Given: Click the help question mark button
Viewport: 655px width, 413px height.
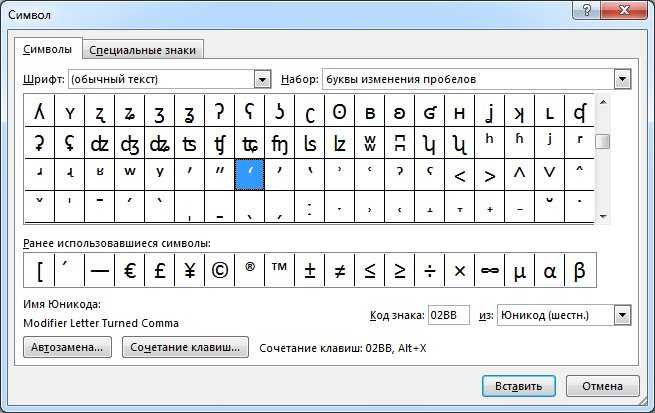Looking at the screenshot, I should point(586,10).
